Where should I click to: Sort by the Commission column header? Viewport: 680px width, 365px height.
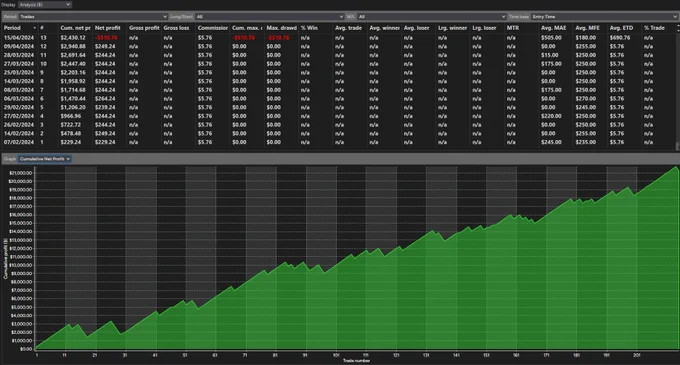click(212, 28)
